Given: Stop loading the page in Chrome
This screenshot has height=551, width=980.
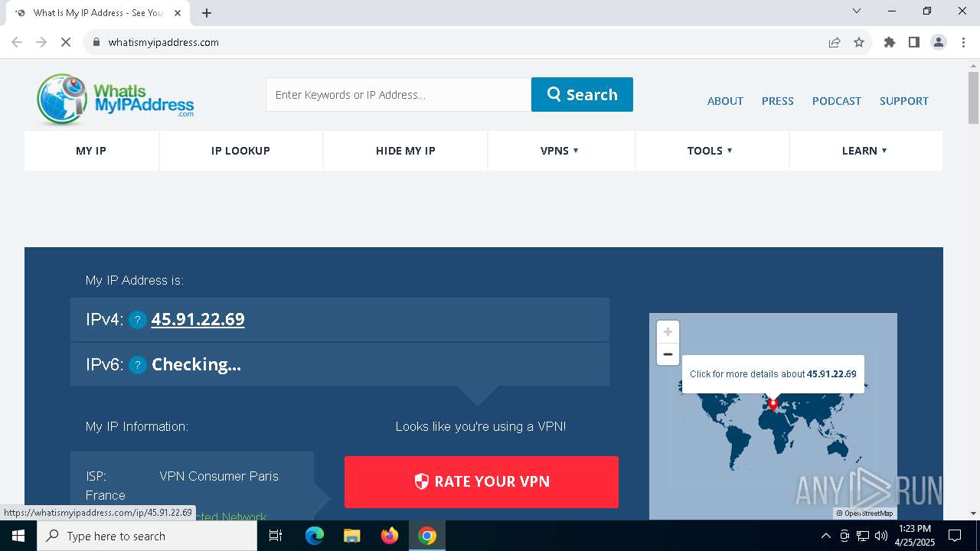Looking at the screenshot, I should 66,42.
